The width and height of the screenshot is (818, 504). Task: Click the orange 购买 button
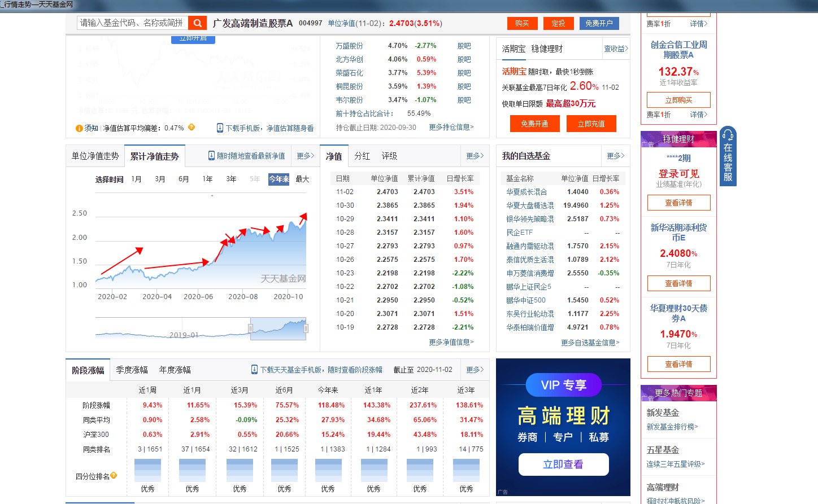click(x=521, y=23)
